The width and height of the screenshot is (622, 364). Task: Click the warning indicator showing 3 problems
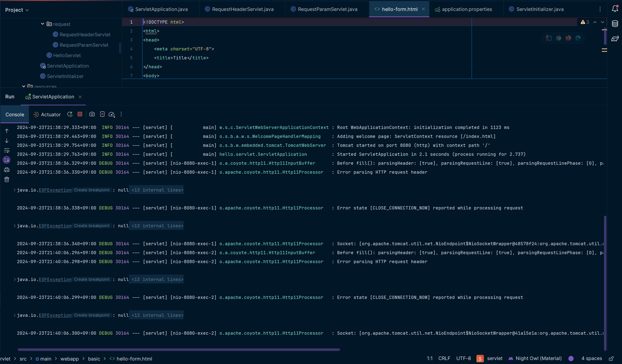click(585, 22)
